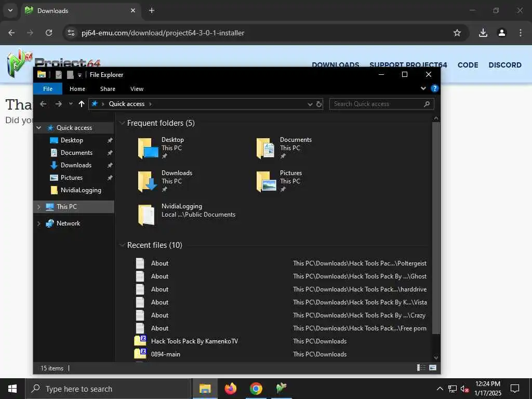532x399 pixels.
Task: Open the Home ribbon tab
Action: pos(77,89)
